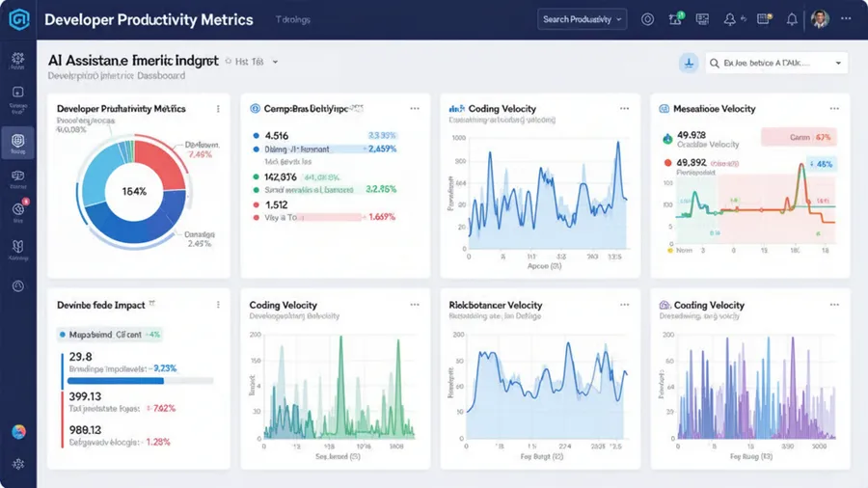
Task: Expand the search field dropdown arrow
Action: tap(838, 63)
